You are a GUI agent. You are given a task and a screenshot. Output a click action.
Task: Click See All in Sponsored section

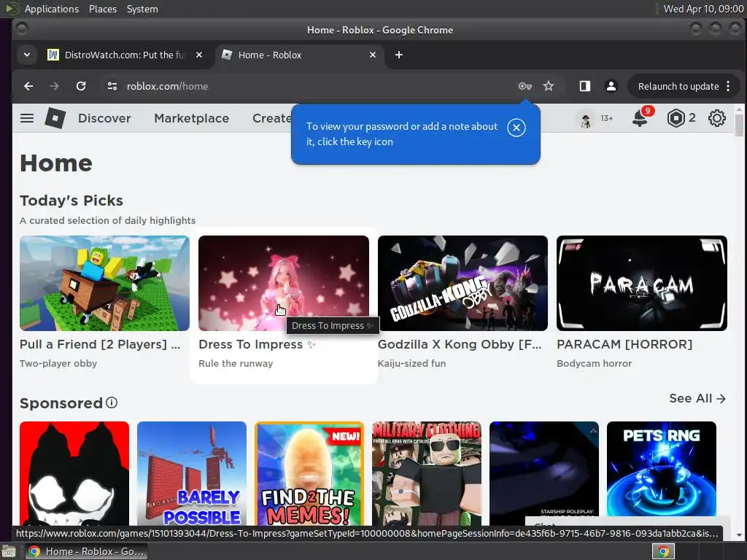coord(697,398)
